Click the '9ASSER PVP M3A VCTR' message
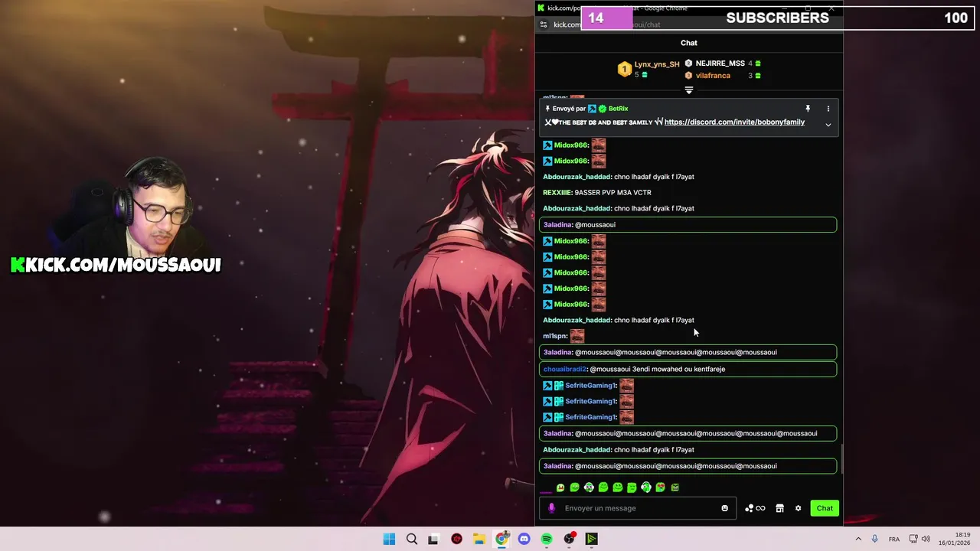980x551 pixels. (x=612, y=193)
